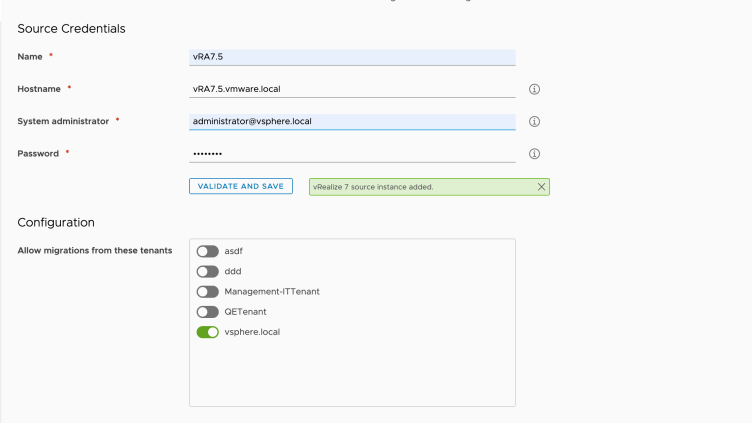Click the info icon beside Hostname field

(x=534, y=89)
